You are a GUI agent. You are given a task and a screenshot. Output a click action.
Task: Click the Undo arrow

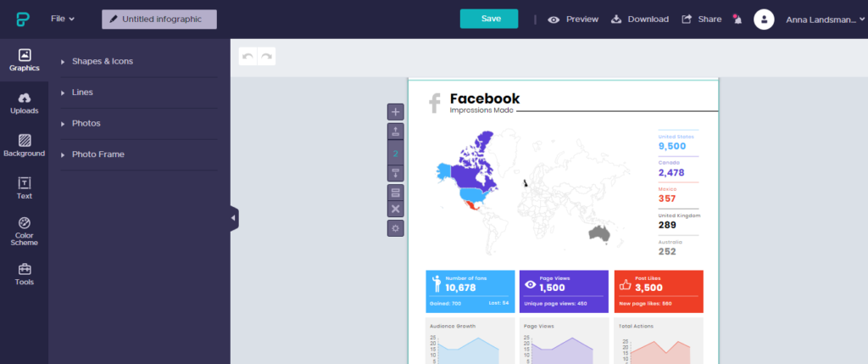[248, 57]
